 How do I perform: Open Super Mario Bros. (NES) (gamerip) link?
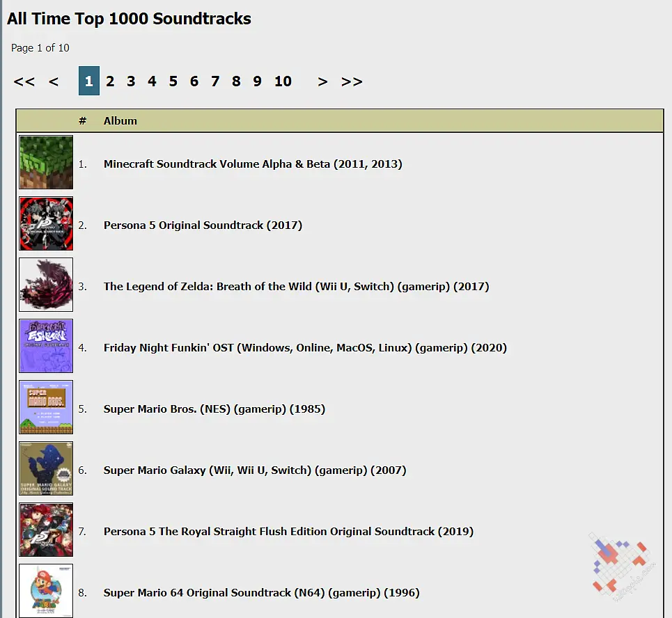(x=214, y=409)
